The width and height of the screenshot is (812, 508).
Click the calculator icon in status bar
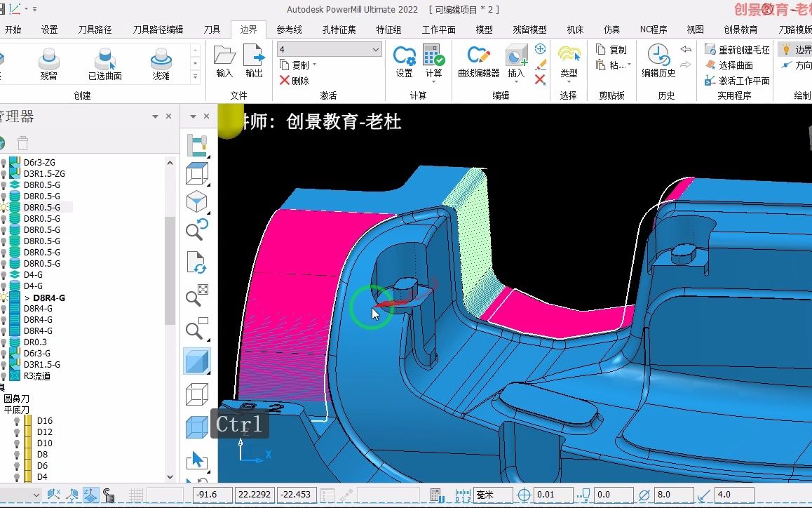coord(436,495)
